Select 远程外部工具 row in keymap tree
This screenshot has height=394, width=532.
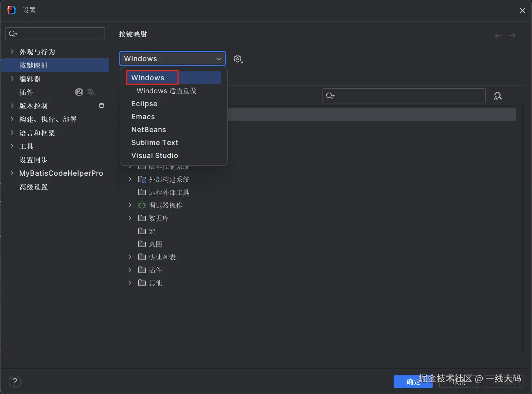pos(321,192)
